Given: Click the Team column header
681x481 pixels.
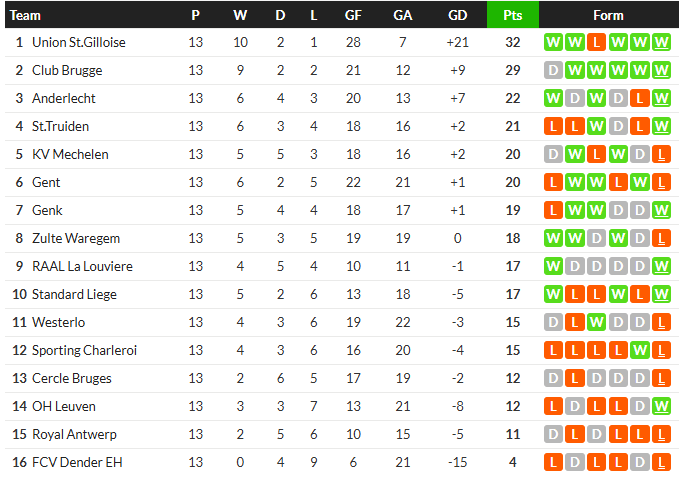Looking at the screenshot, I should click(26, 15).
